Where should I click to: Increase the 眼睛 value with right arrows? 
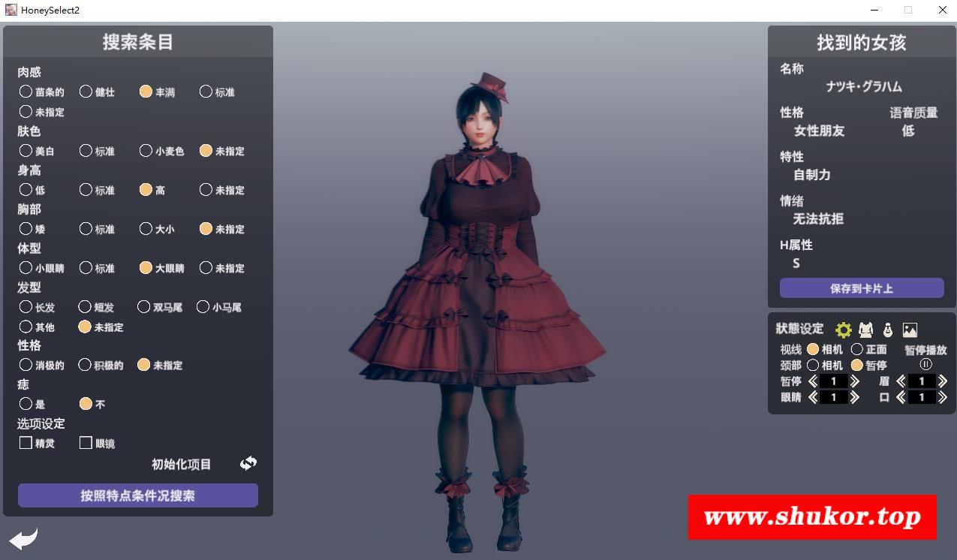click(854, 397)
